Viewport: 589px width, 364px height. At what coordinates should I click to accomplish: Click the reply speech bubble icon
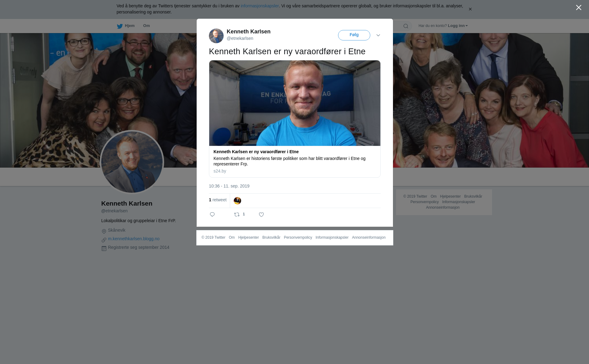[212, 214]
